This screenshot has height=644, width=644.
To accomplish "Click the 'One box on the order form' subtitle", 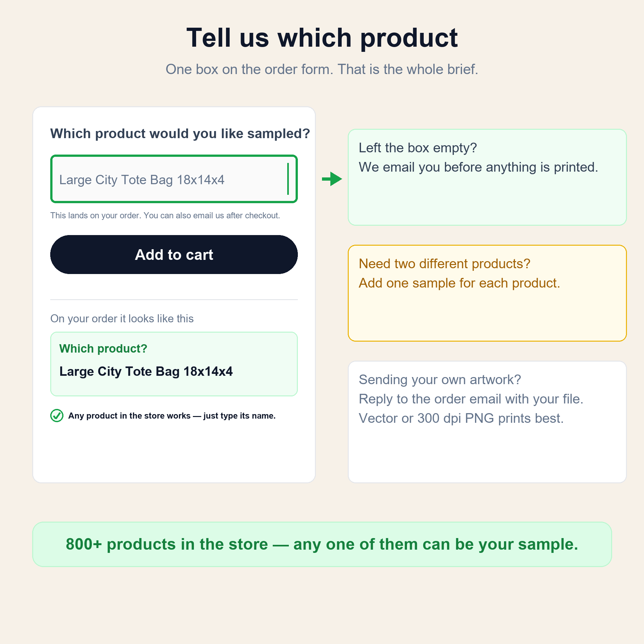I will (322, 69).
